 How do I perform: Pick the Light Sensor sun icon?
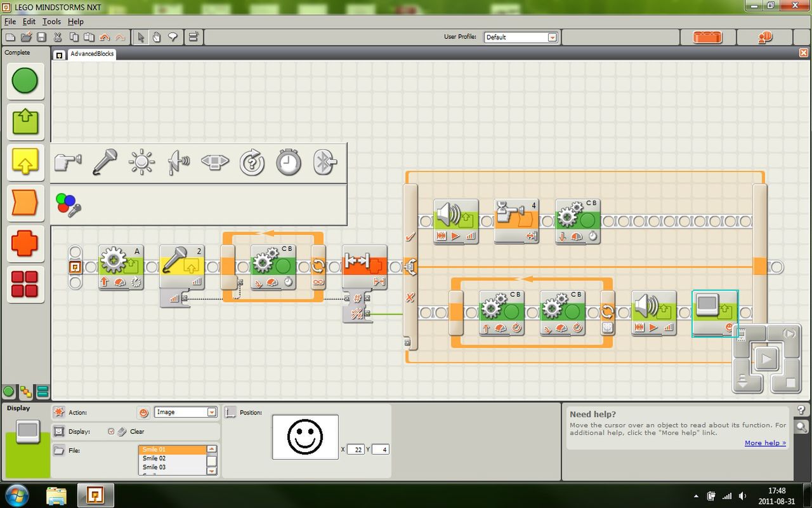click(x=141, y=163)
